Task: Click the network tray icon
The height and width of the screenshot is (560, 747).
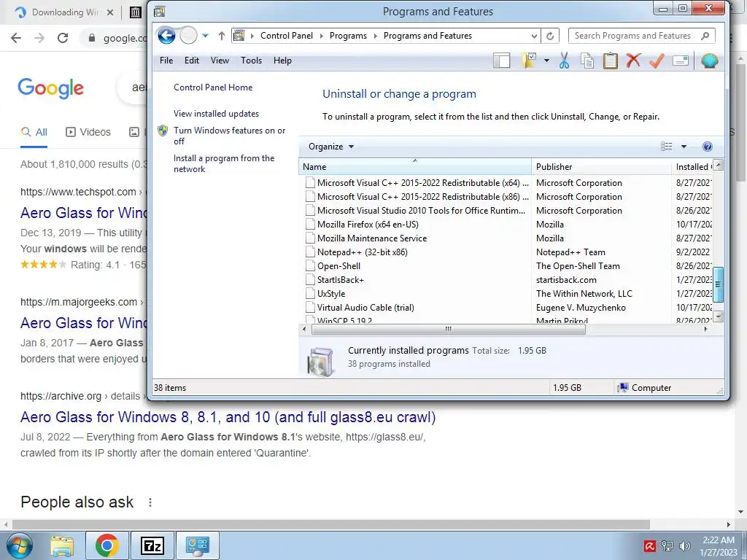Action: tap(667, 545)
